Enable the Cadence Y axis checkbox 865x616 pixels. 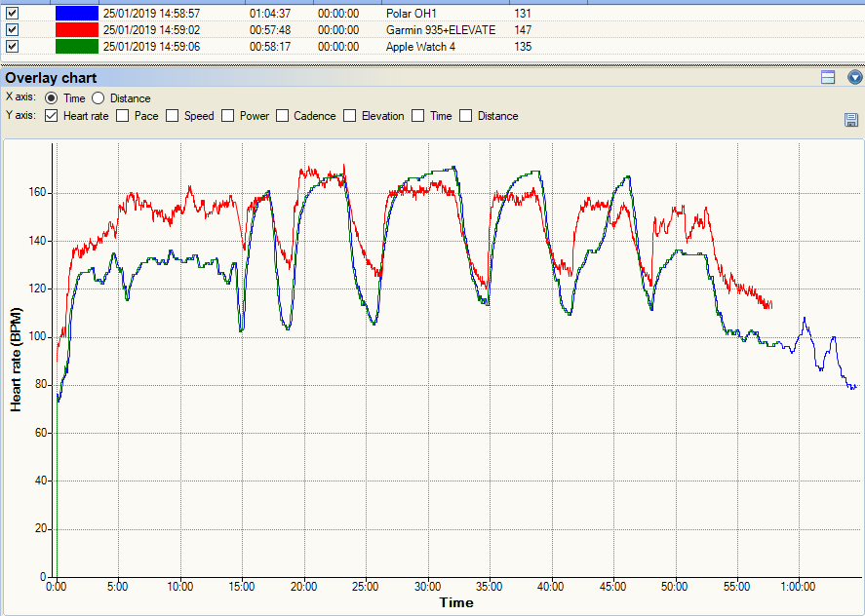pyautogui.click(x=282, y=116)
